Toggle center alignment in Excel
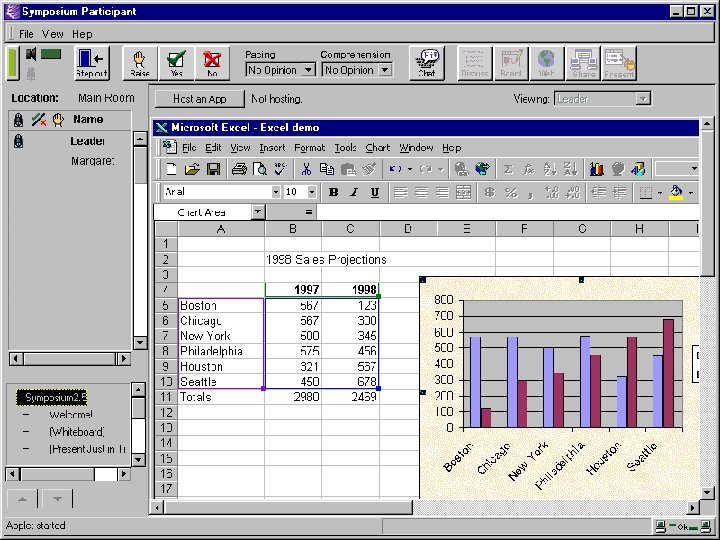720x540 pixels. 421,192
